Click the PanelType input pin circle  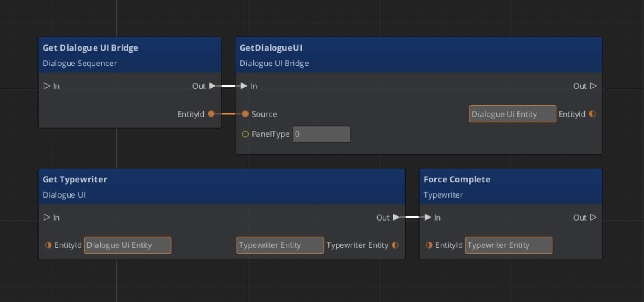(x=245, y=134)
